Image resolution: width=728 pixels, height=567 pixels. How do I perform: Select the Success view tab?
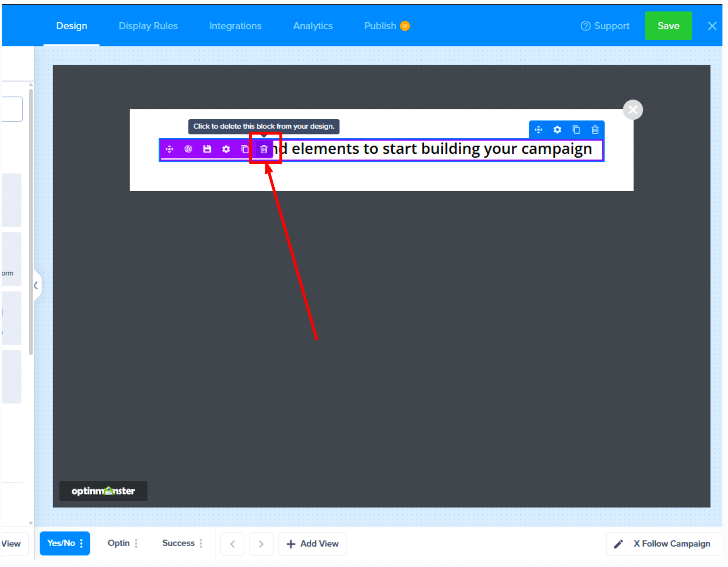[178, 543]
